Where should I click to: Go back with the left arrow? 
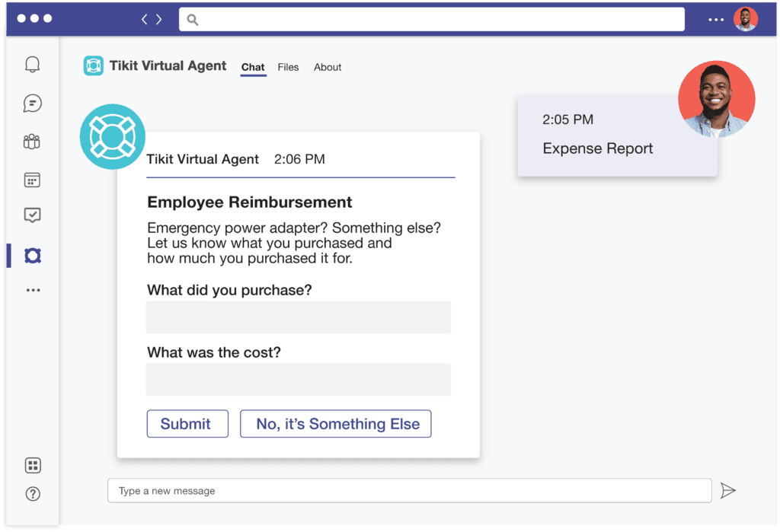[144, 19]
